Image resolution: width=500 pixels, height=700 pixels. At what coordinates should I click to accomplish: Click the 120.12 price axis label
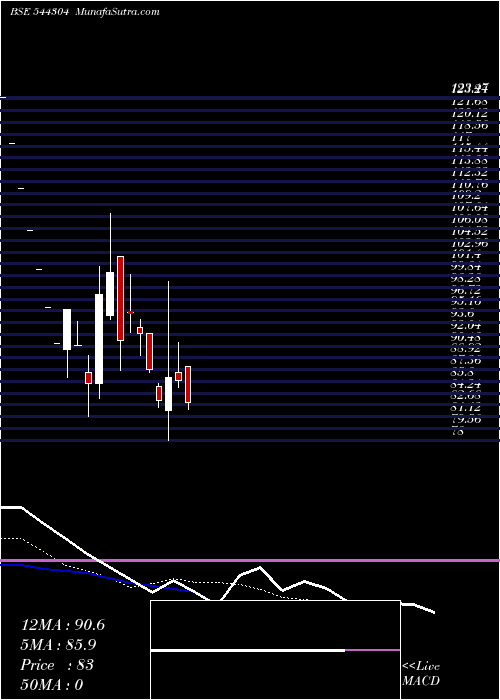click(469, 114)
